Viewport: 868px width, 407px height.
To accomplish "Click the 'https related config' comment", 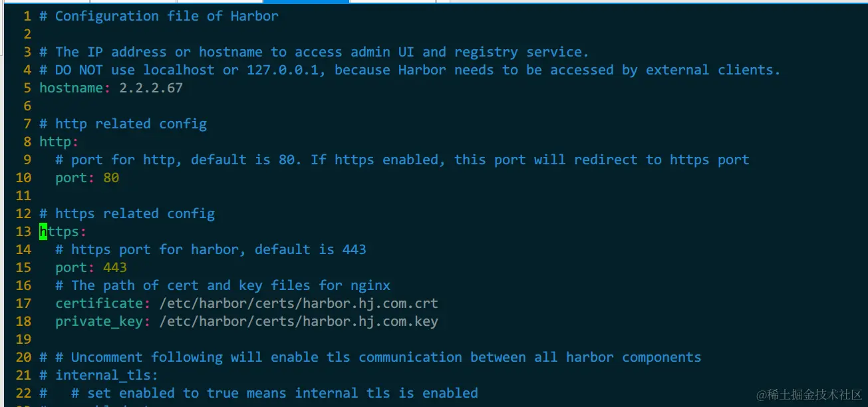I will tap(134, 213).
